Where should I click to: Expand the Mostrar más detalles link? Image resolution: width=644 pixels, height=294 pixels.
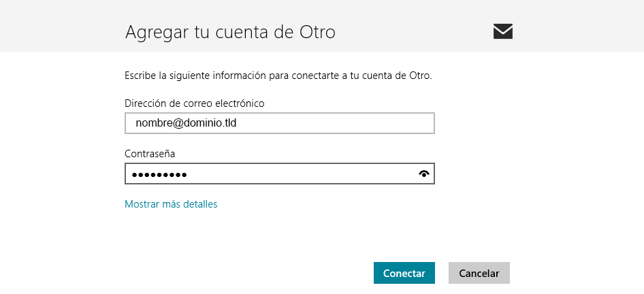point(171,204)
